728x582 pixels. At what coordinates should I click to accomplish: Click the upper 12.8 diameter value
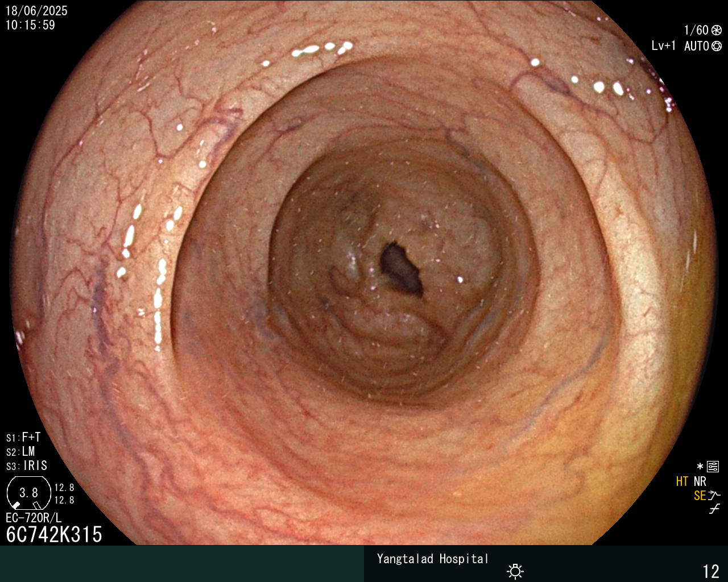click(x=64, y=488)
